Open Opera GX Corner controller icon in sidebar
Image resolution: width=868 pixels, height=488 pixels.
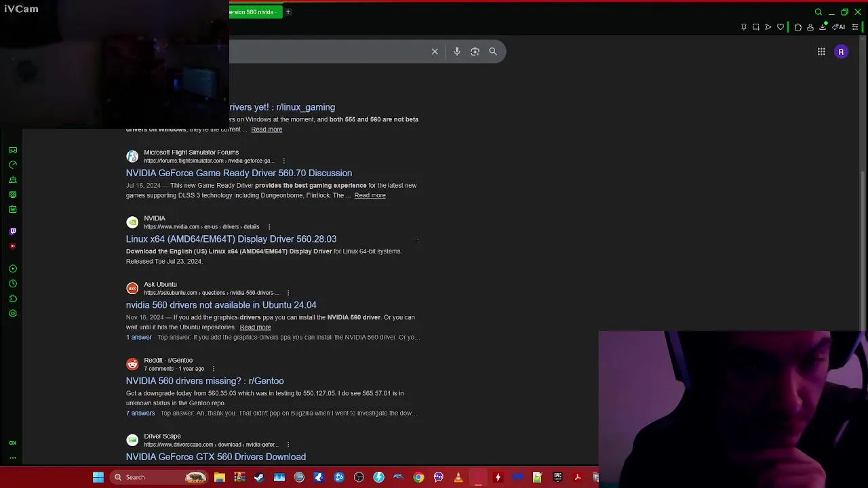pyautogui.click(x=13, y=150)
